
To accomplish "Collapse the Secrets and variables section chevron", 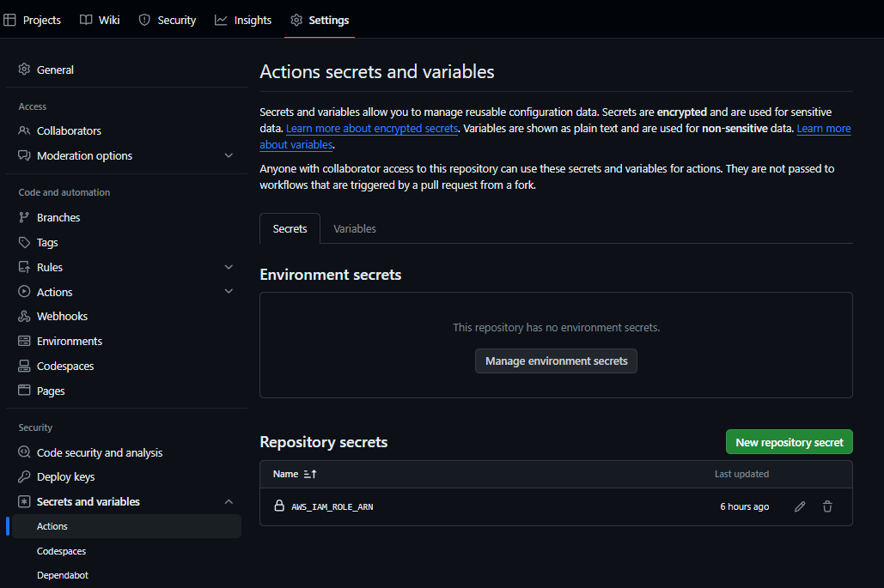I will point(229,501).
